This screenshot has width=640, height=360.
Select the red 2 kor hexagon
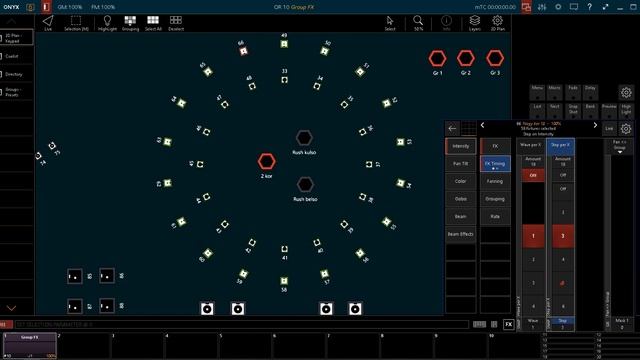click(267, 161)
